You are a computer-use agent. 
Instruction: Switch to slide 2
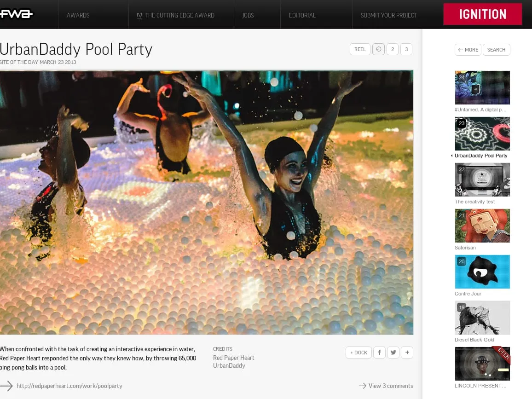tap(393, 49)
